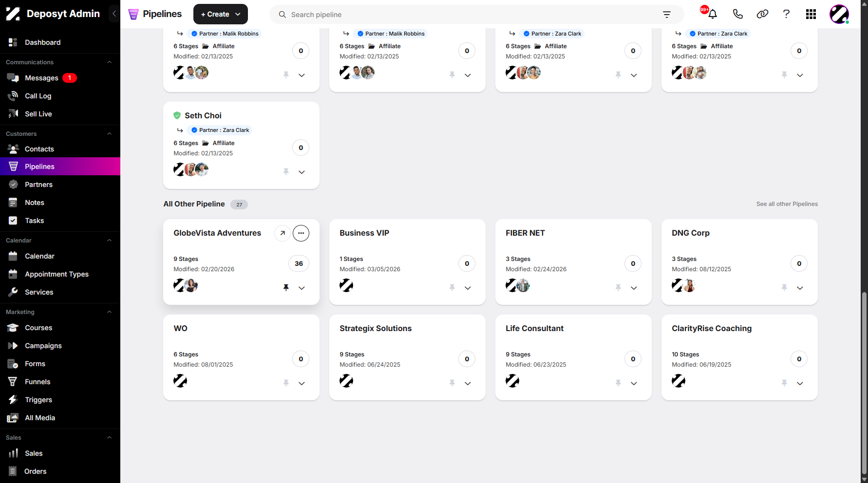The height and width of the screenshot is (483, 868).
Task: Click the link chain icon in header
Action: tap(762, 14)
